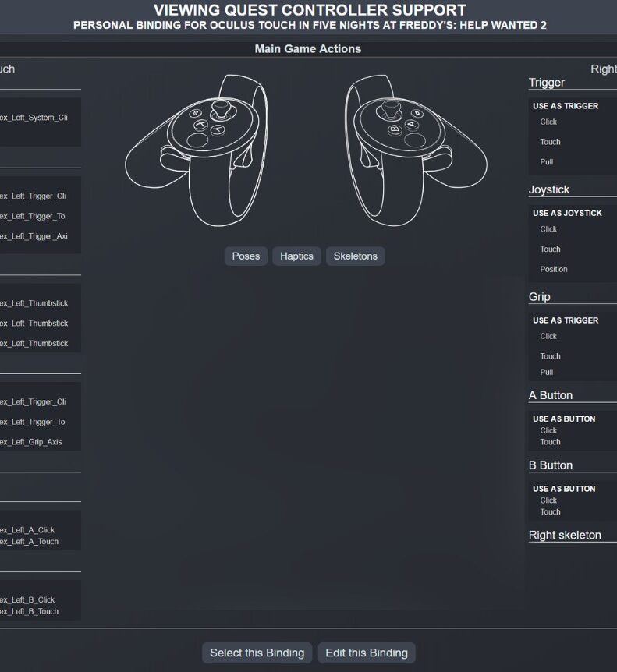Select the Grip section heading

click(540, 296)
